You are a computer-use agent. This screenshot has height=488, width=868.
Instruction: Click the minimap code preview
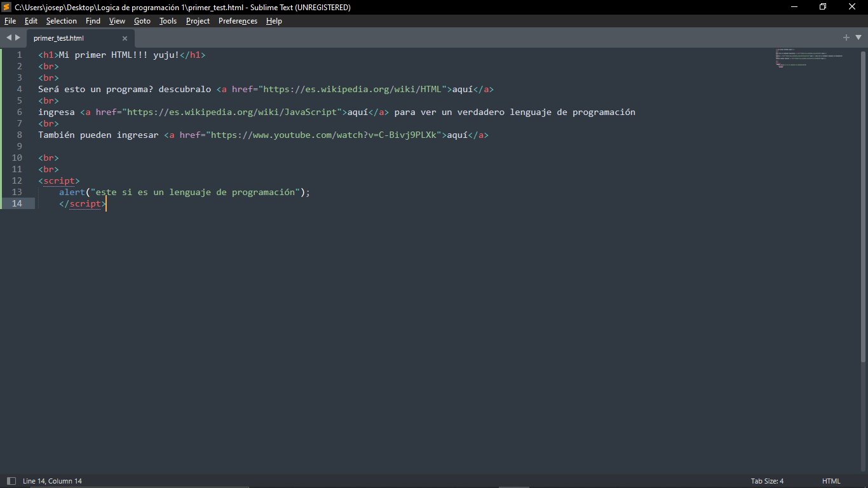(x=809, y=58)
